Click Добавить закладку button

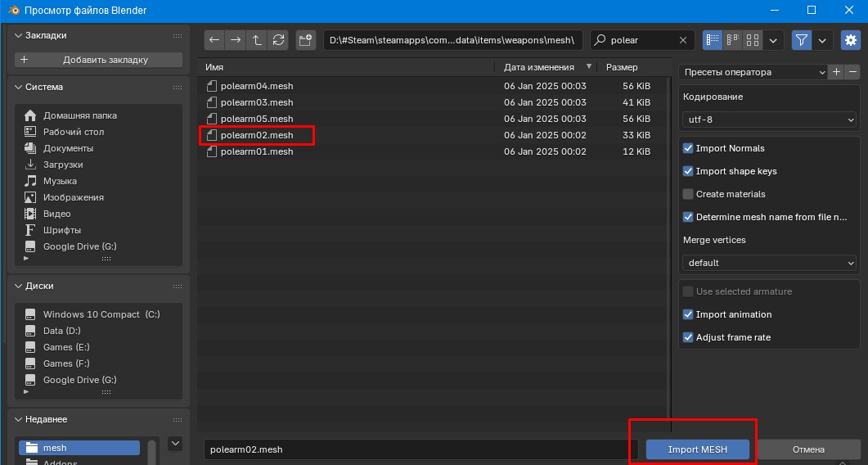pos(98,60)
